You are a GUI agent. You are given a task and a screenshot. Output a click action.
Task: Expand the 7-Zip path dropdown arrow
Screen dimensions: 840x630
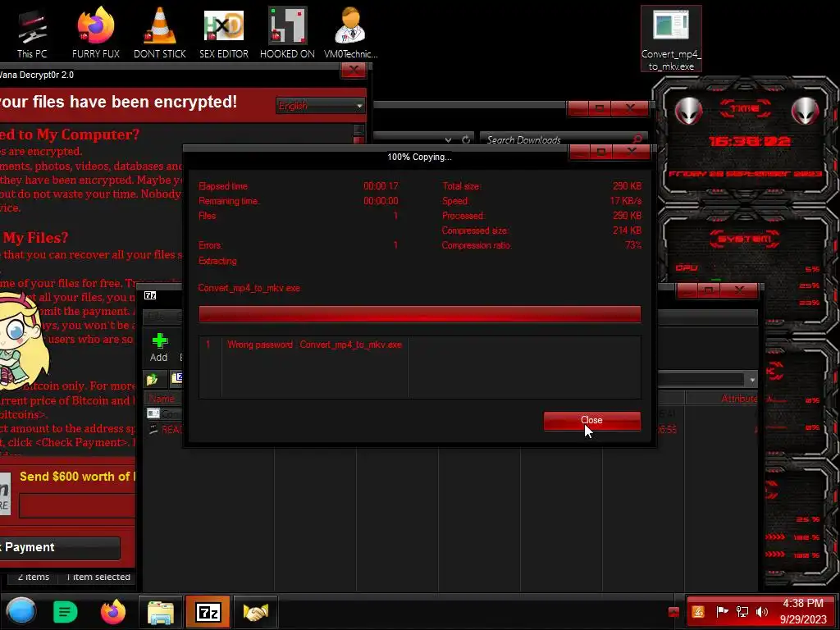(752, 380)
